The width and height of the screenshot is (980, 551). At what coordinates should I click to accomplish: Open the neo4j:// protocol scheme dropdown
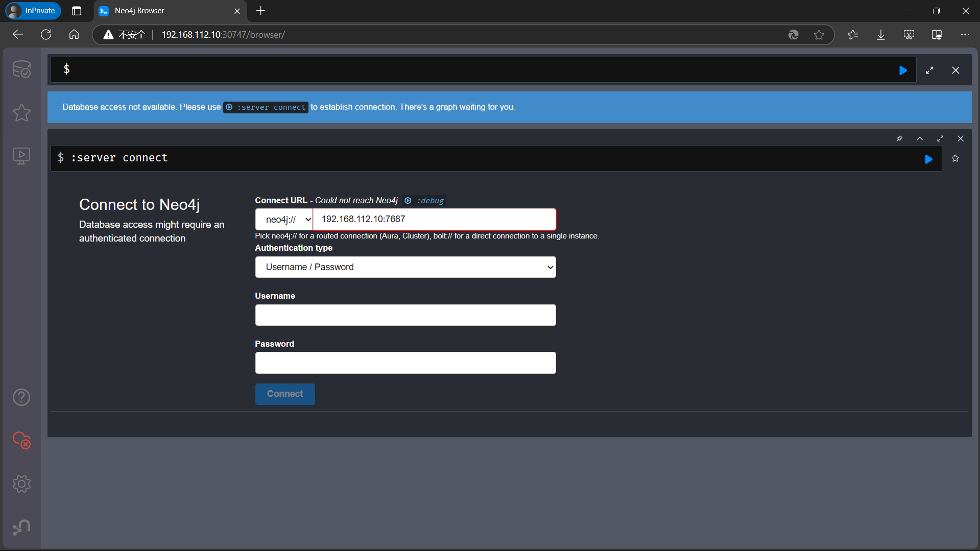pyautogui.click(x=284, y=220)
